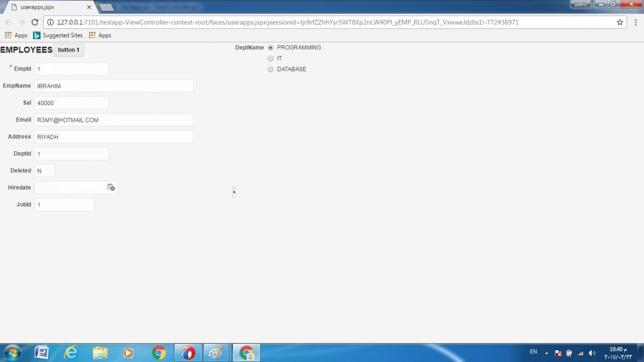
Task: Open the EN input language selector
Action: (533, 352)
